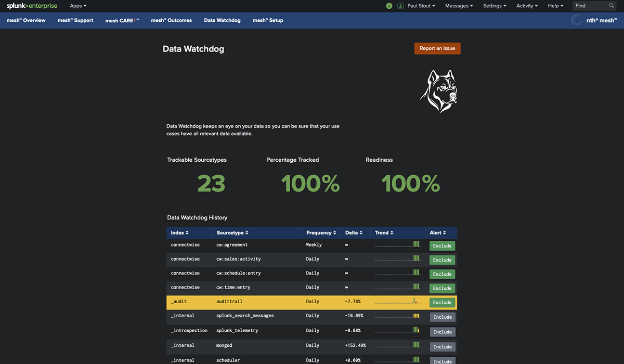
Task: Click the Trackable Sourcetypes value 23
Action: (x=211, y=184)
